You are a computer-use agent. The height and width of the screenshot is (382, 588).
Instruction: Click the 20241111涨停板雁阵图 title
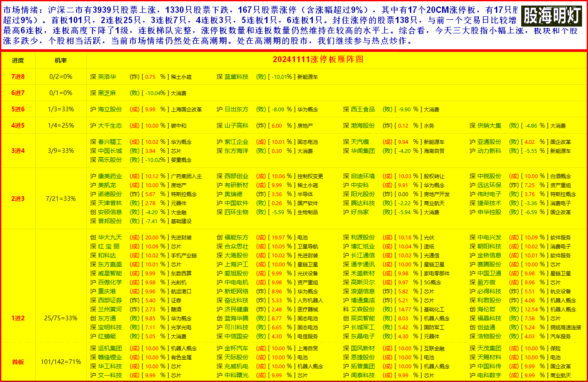click(x=318, y=60)
